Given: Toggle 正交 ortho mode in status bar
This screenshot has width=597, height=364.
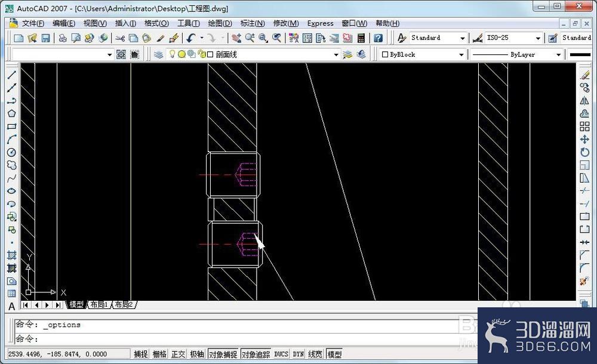Looking at the screenshot, I should click(x=178, y=354).
